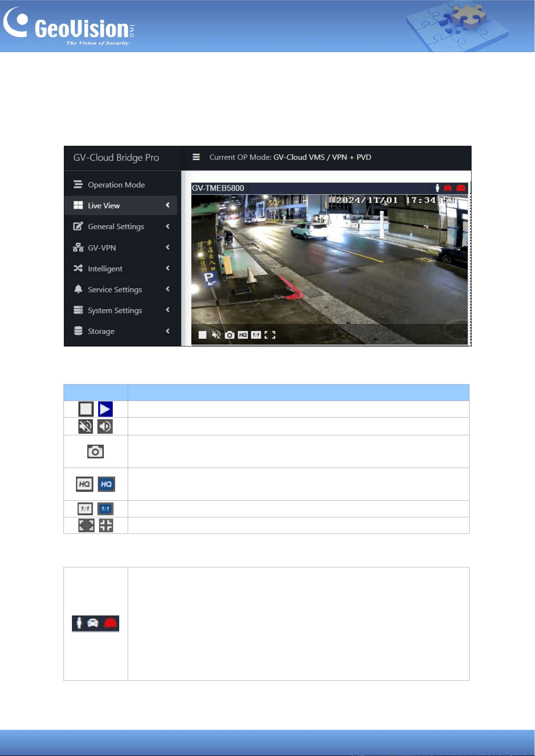Click the camera snapshot icon in the table
535x756 pixels.
coord(95,451)
